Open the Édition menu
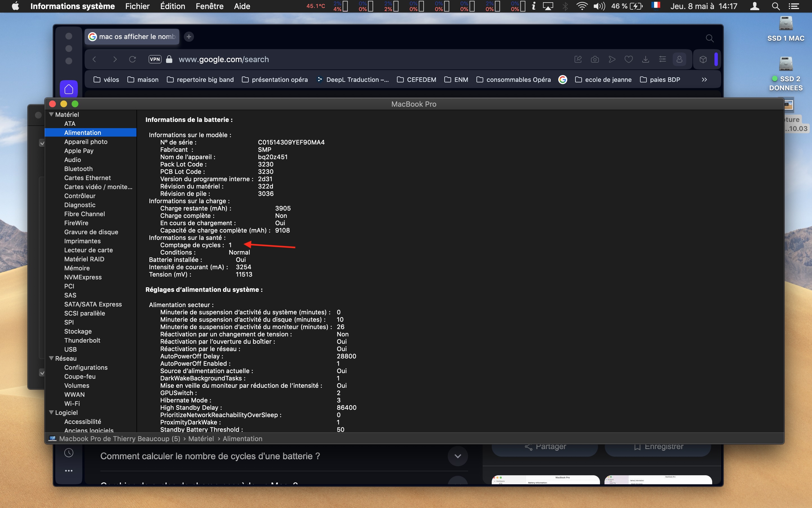This screenshot has height=508, width=812. tap(173, 6)
